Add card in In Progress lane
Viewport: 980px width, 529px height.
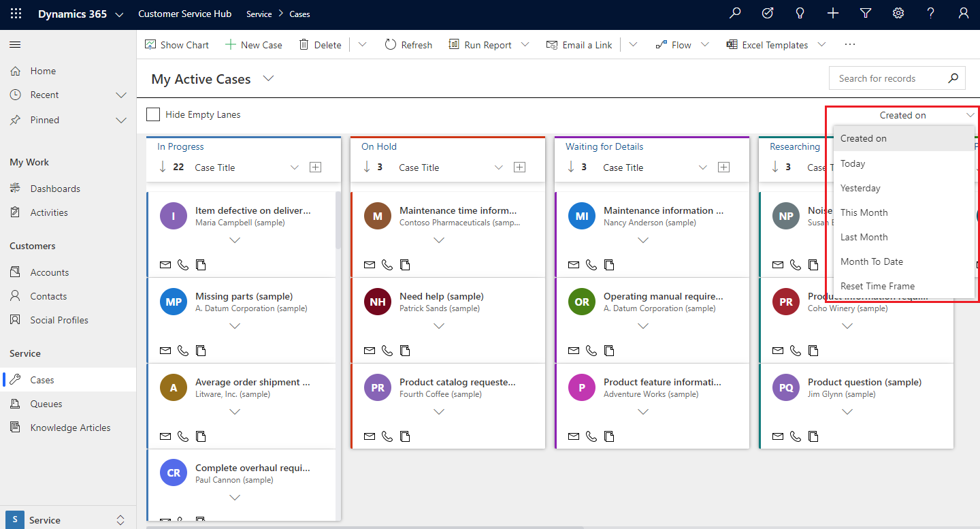click(315, 167)
